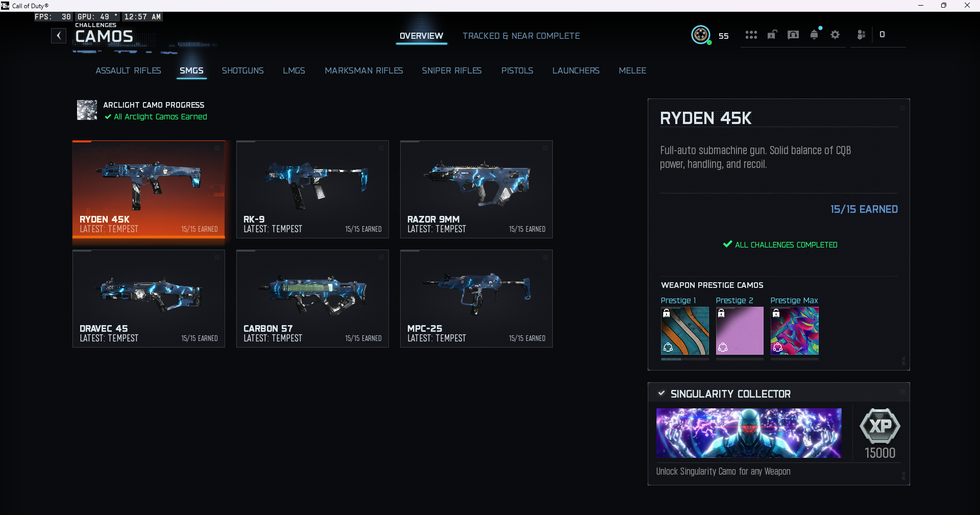The width and height of the screenshot is (980, 515).
Task: Select the Carbon 57 weapon card
Action: click(x=312, y=299)
